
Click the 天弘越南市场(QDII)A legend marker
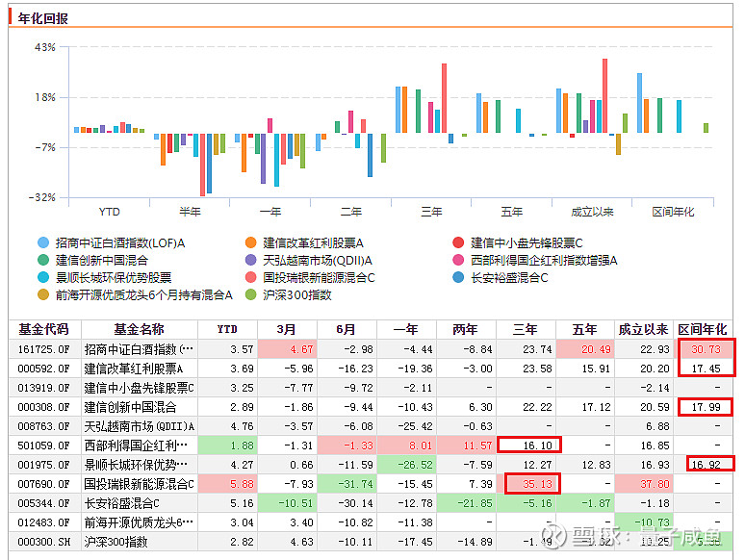(x=251, y=261)
